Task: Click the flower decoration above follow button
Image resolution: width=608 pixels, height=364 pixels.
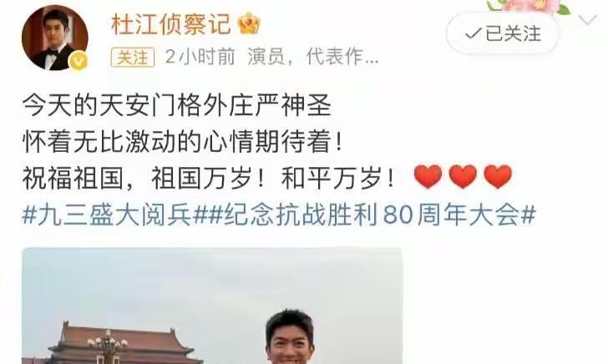Action: click(x=529, y=6)
